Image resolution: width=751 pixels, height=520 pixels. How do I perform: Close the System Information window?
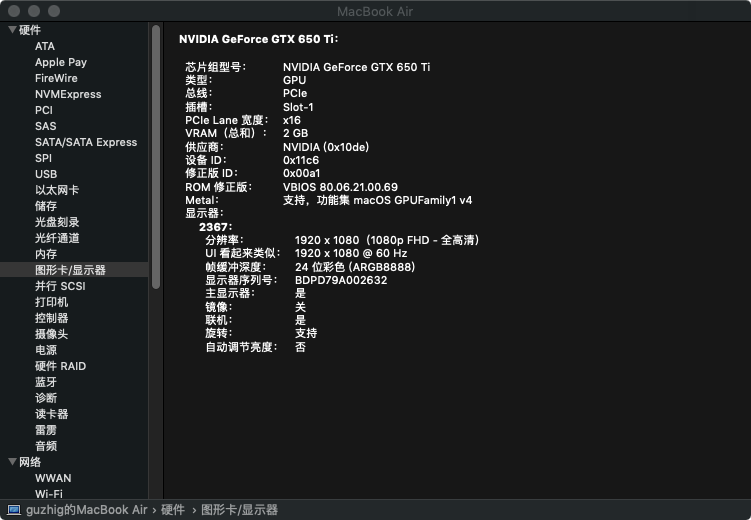tap(14, 11)
